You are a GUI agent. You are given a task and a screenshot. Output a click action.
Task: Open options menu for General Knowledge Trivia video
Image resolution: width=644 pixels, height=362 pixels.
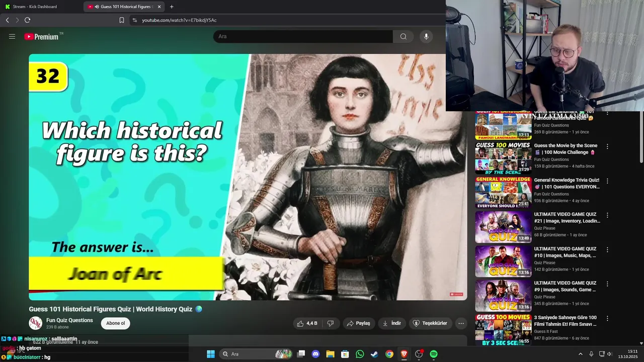pyautogui.click(x=607, y=180)
